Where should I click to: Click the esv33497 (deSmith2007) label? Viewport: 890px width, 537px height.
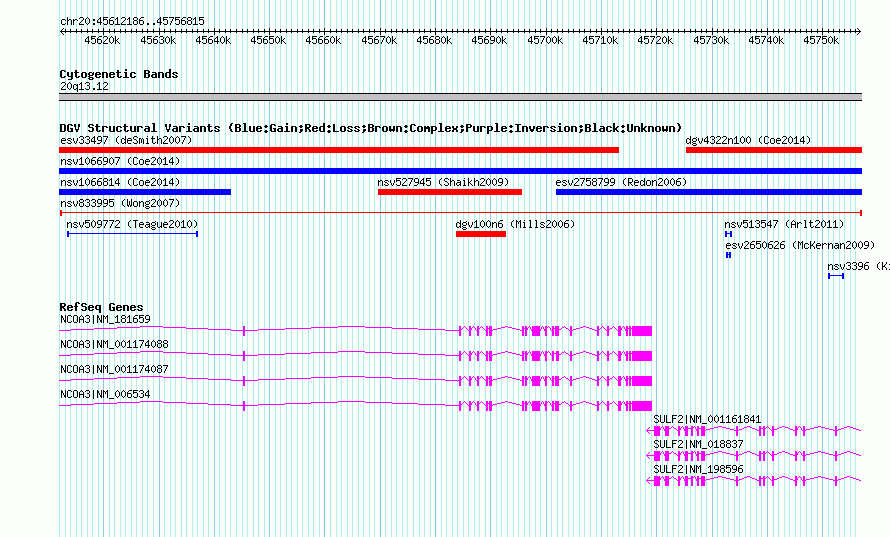click(126, 140)
